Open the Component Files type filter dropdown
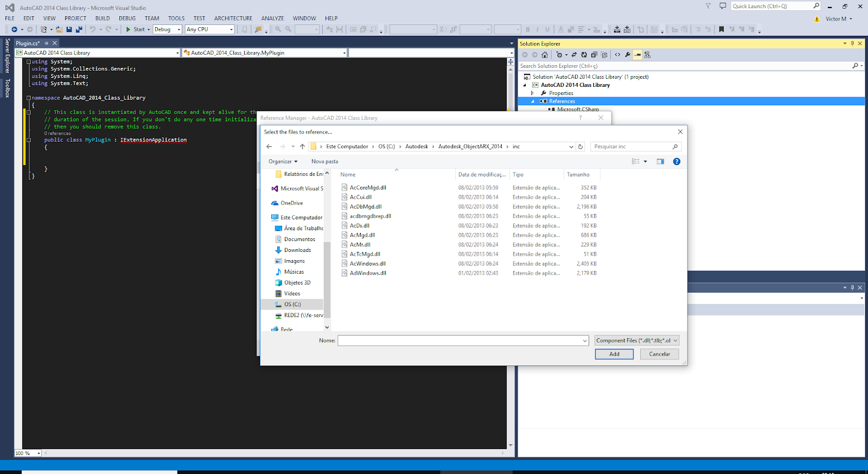 click(637, 340)
